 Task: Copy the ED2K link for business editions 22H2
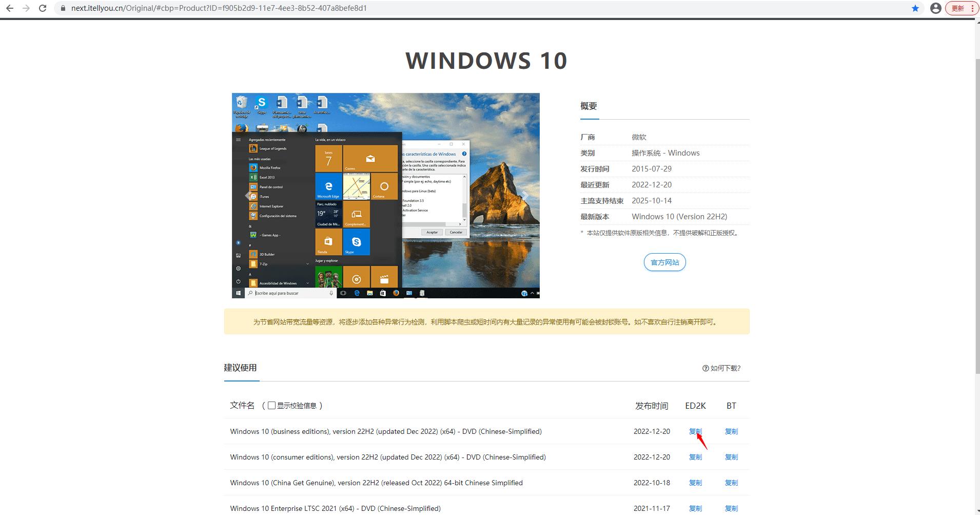695,431
